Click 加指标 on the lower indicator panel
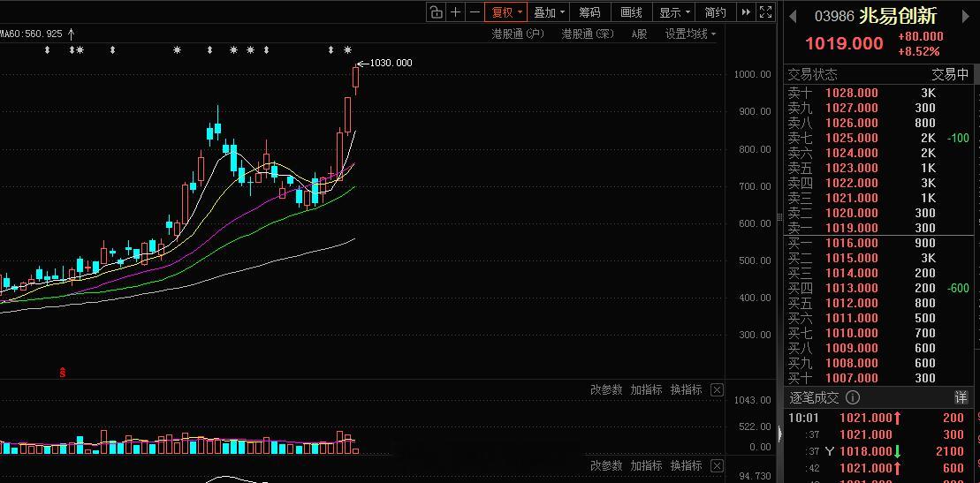This screenshot has height=483, width=980. [x=646, y=465]
